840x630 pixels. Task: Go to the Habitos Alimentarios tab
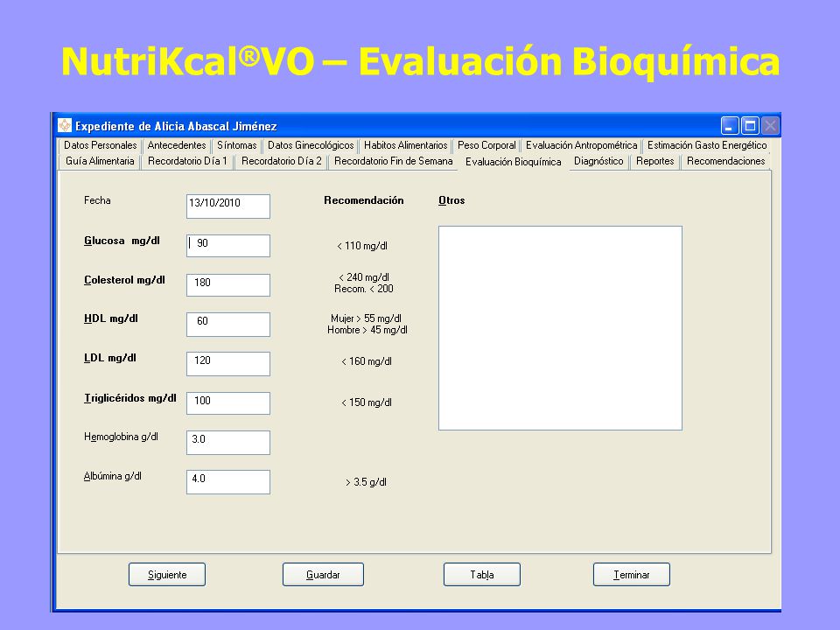tap(405, 145)
